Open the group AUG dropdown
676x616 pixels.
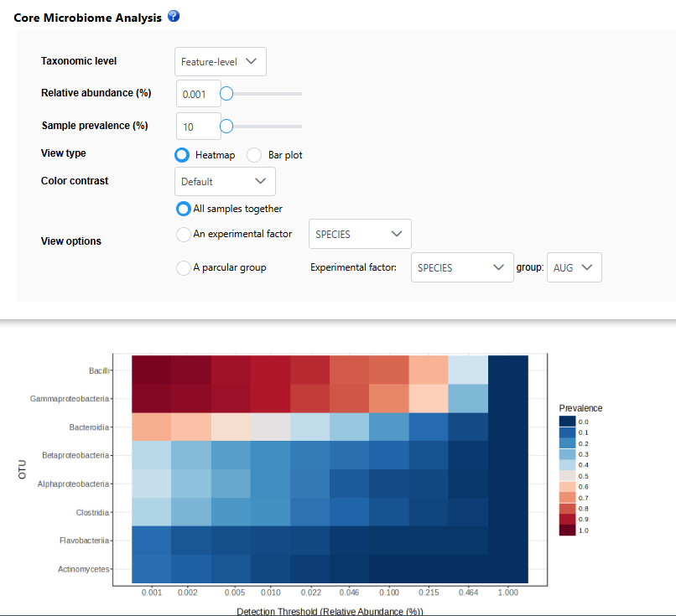coord(574,268)
